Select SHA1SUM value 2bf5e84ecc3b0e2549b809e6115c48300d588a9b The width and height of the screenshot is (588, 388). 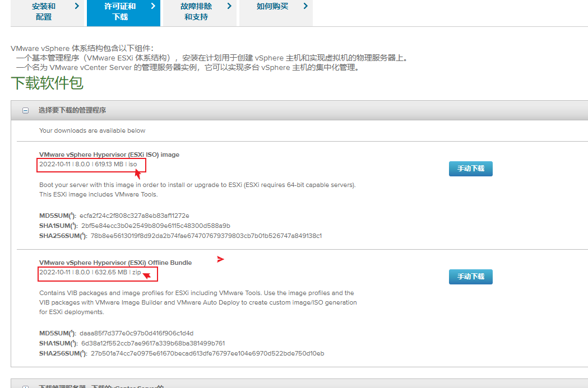(156, 226)
